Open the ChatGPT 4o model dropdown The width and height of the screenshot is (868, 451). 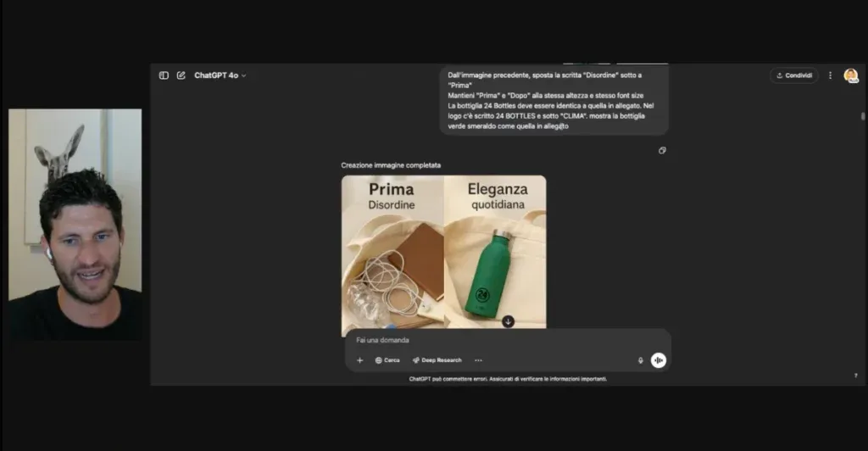tap(220, 75)
